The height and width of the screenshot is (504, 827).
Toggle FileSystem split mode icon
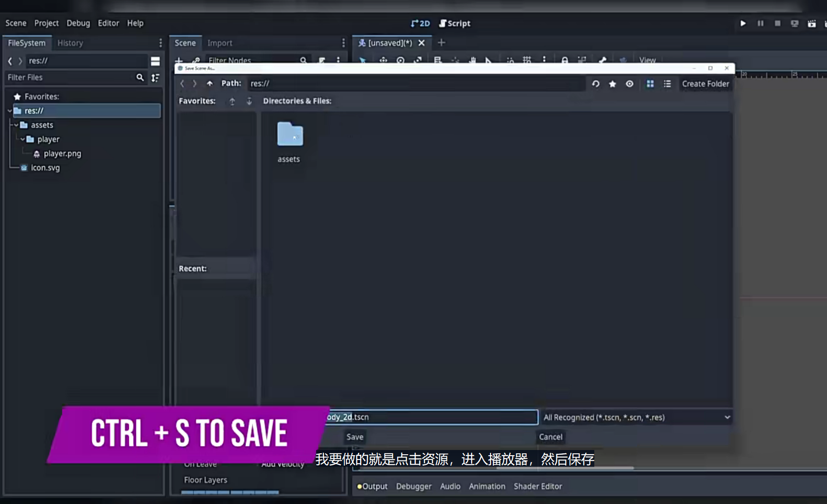155,61
